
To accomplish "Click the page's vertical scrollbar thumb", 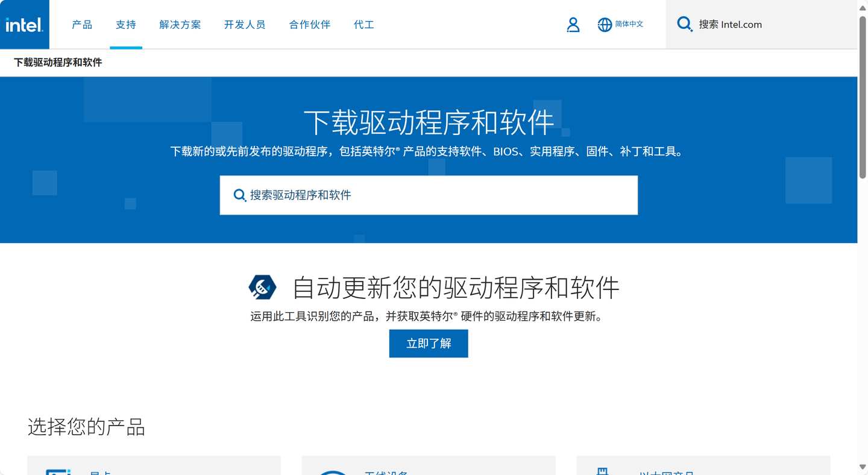I will 863,96.
